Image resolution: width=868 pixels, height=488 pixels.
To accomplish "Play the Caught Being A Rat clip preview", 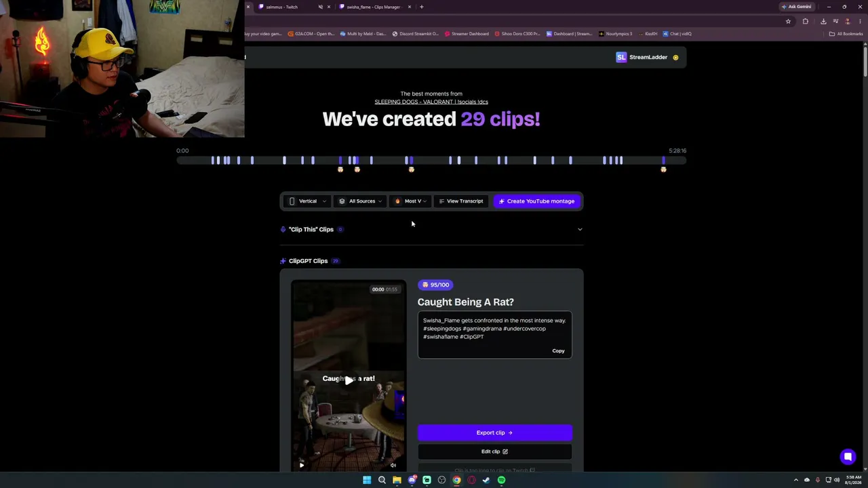I will pos(349,380).
